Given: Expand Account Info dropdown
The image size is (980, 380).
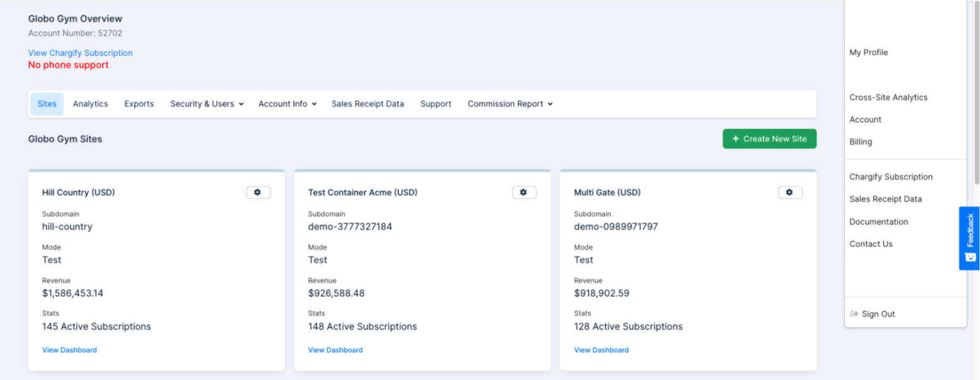Looking at the screenshot, I should pos(287,104).
